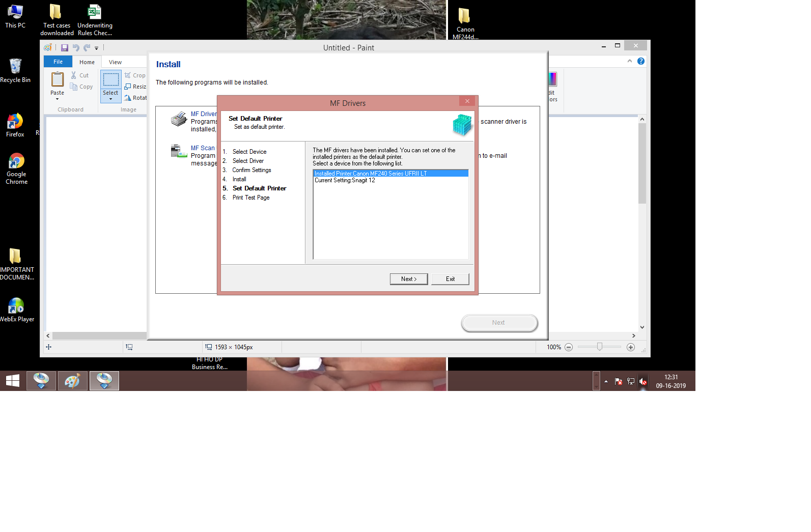Click MF Scan Utility icon in Install list
Viewport: 811px width, 532px height.
[x=179, y=151]
